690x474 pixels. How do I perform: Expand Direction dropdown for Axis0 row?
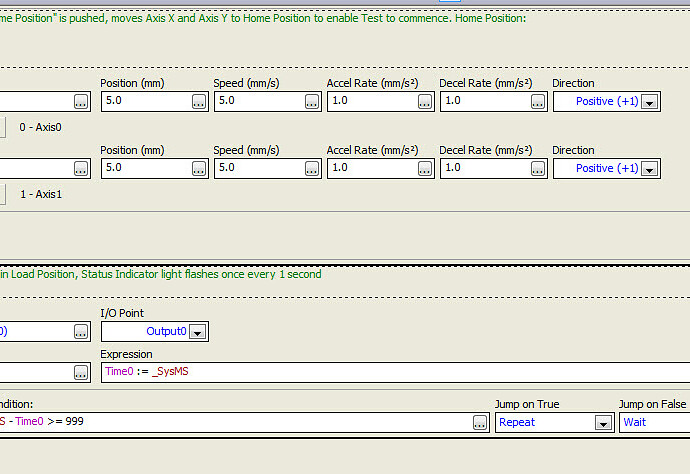pos(650,102)
